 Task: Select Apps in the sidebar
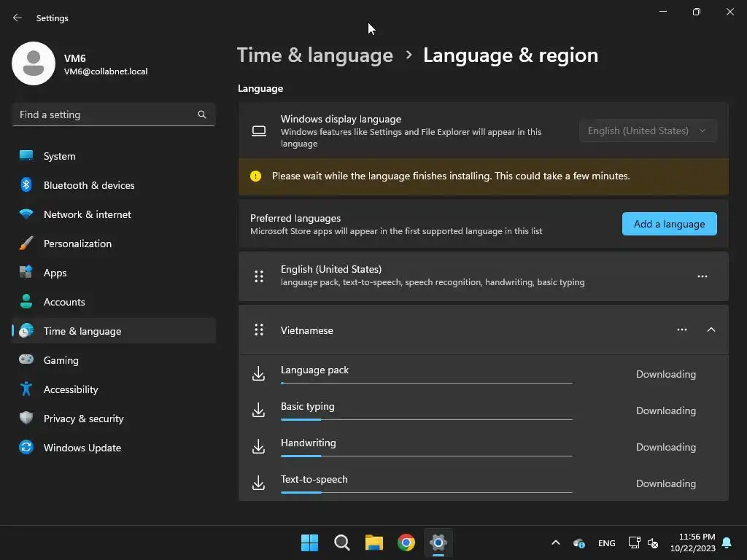pos(113,273)
